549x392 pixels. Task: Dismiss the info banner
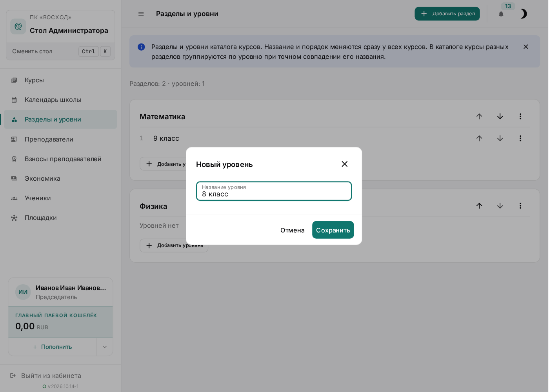coord(526,47)
